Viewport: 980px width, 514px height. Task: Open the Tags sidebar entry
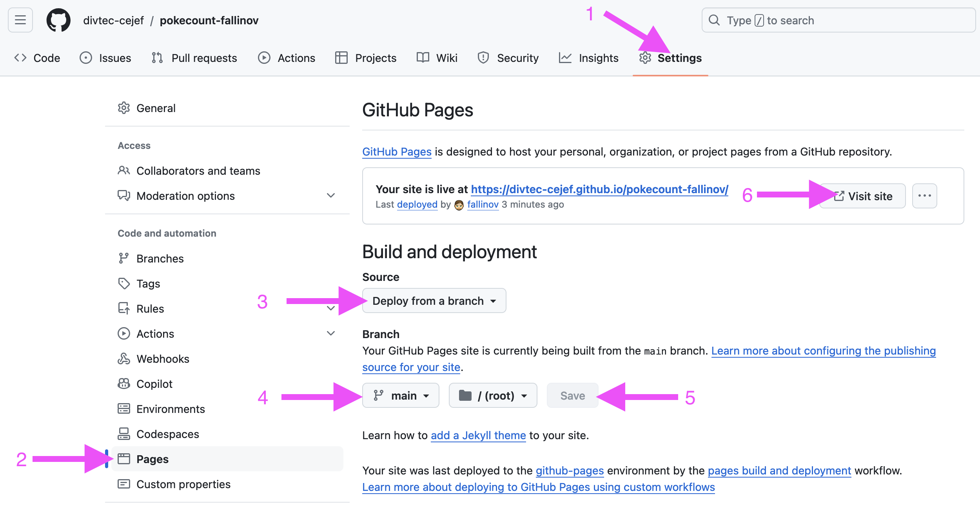tap(148, 284)
